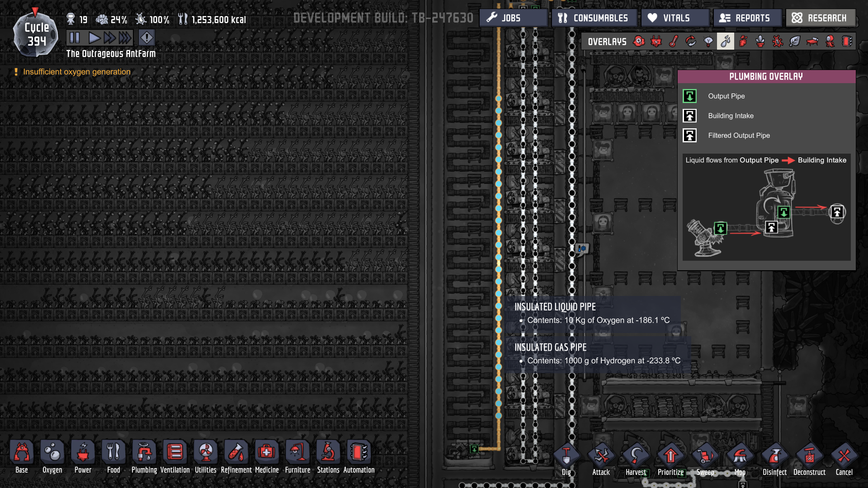The image size is (868, 488).
Task: Show the Automation overlay icon
Action: coord(847,42)
